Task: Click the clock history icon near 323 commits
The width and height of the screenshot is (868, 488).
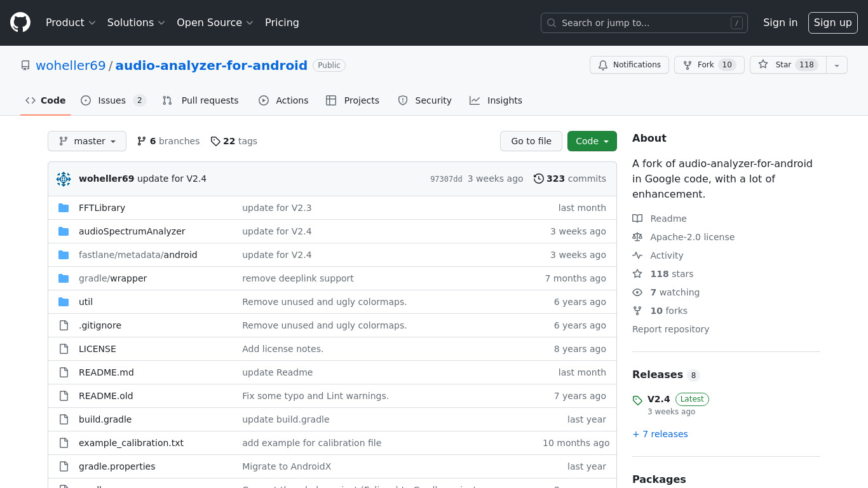Action: (539, 179)
